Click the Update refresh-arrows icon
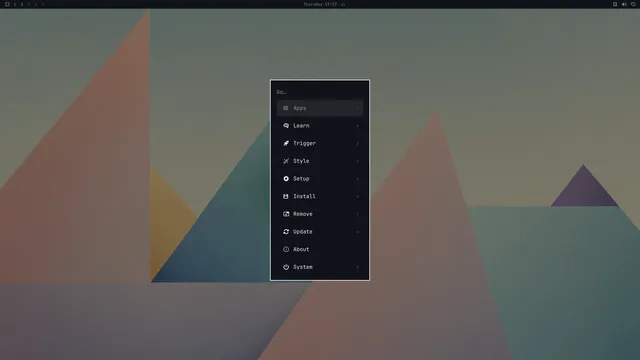640x360 pixels. click(x=286, y=231)
